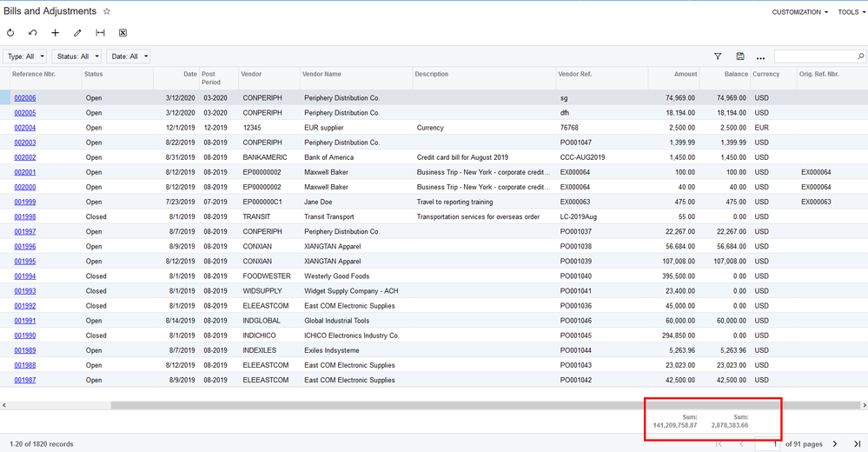Open bill reference 002006

coord(25,98)
